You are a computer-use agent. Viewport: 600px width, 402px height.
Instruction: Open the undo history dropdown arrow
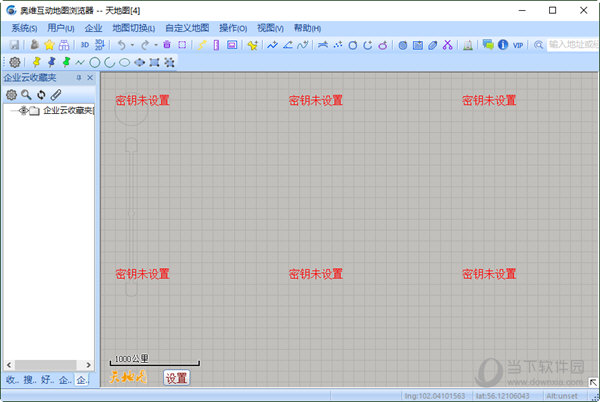tap(132, 45)
